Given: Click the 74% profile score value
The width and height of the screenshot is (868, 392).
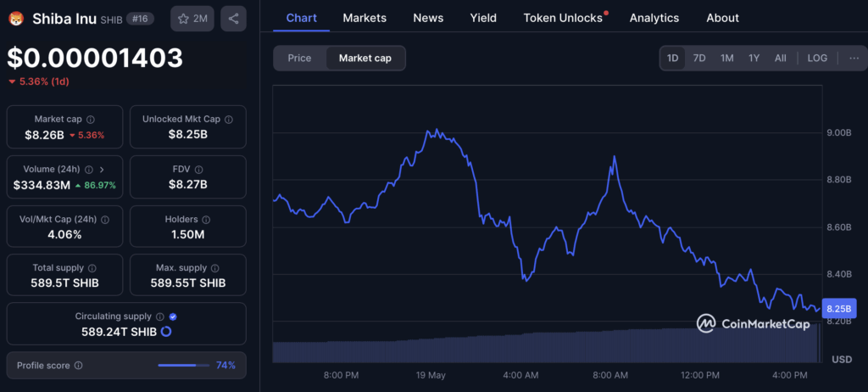Looking at the screenshot, I should (x=225, y=366).
